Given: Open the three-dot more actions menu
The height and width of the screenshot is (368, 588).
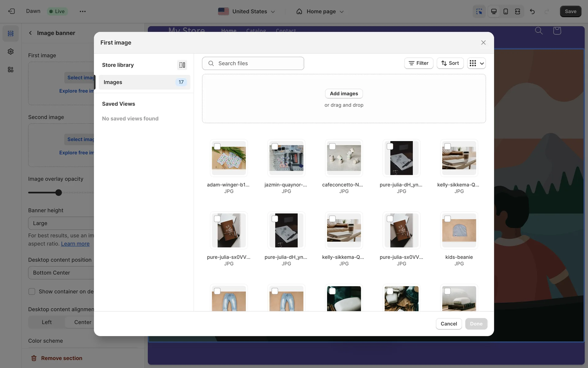Looking at the screenshot, I should pyautogui.click(x=82, y=11).
